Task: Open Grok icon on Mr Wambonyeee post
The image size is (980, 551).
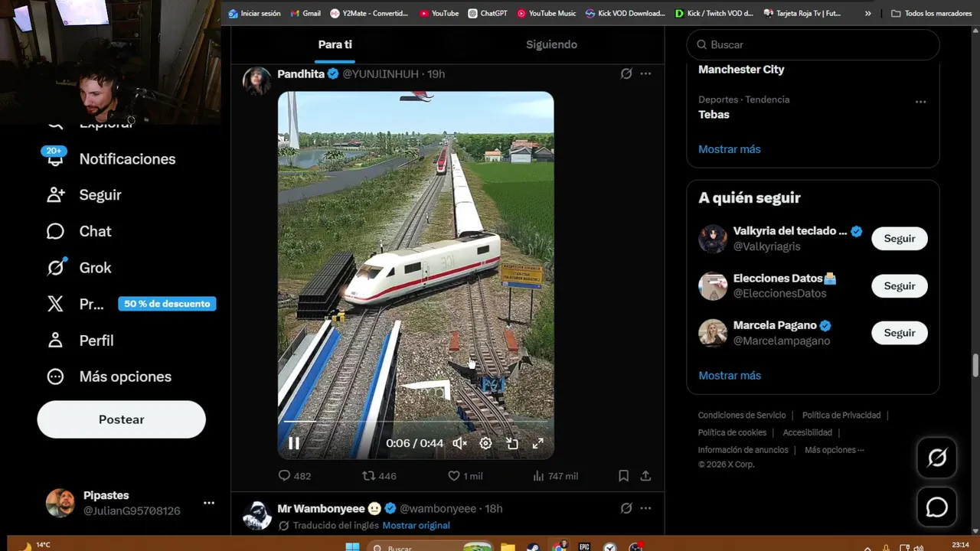Action: click(626, 508)
